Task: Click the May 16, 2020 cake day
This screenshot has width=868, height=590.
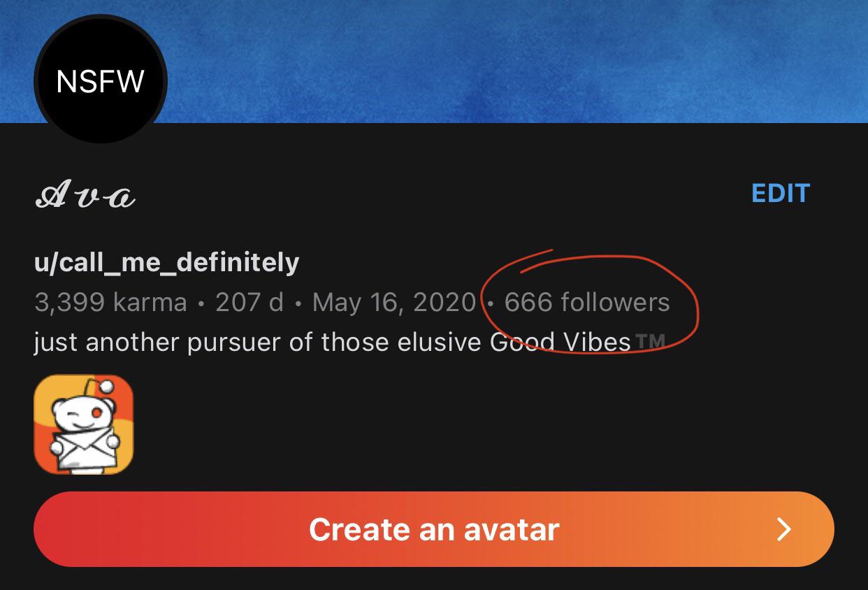Action: click(393, 303)
